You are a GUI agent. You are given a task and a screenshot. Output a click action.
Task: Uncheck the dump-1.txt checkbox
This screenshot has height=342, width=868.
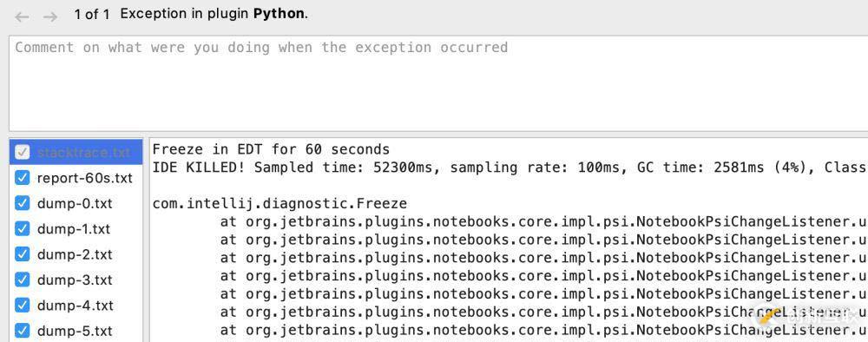click(x=23, y=228)
